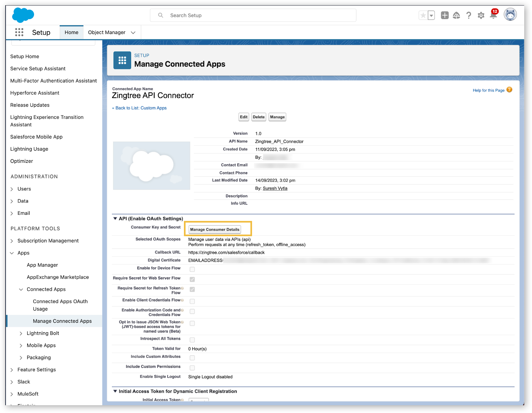
Task: Open Multi-Factor Authentication Assistant
Action: (54, 81)
